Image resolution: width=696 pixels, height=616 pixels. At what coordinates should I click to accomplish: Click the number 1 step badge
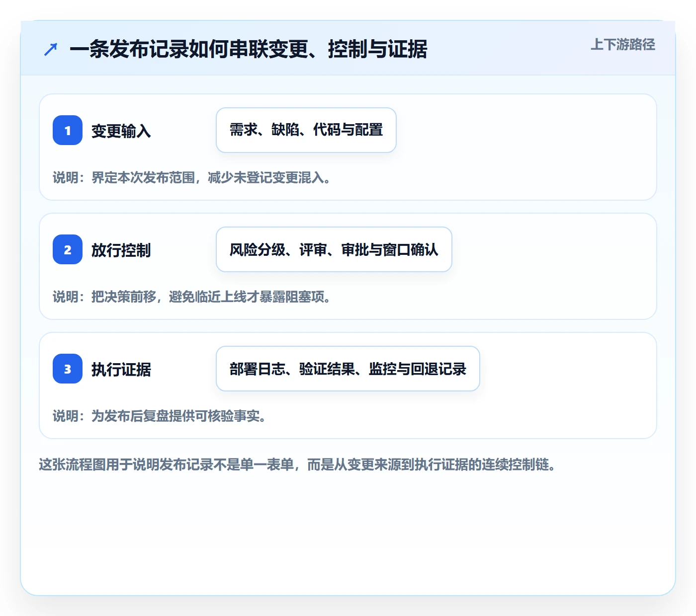[x=68, y=130]
